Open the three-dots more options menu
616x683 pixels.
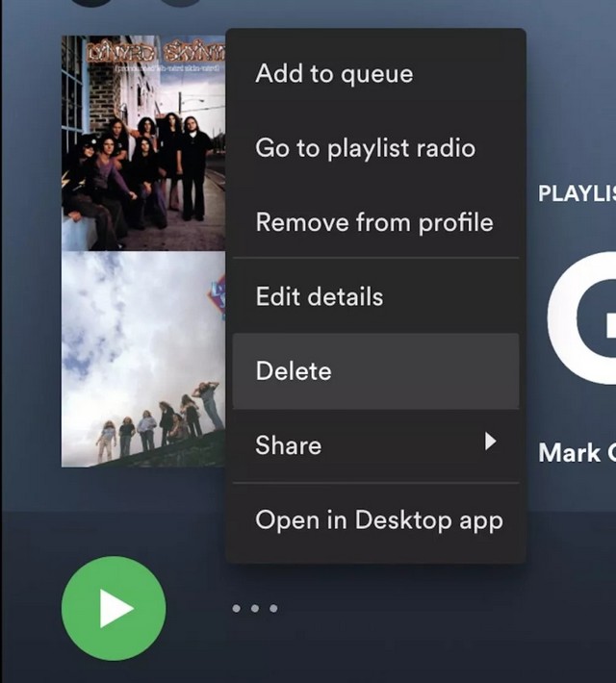(x=255, y=608)
